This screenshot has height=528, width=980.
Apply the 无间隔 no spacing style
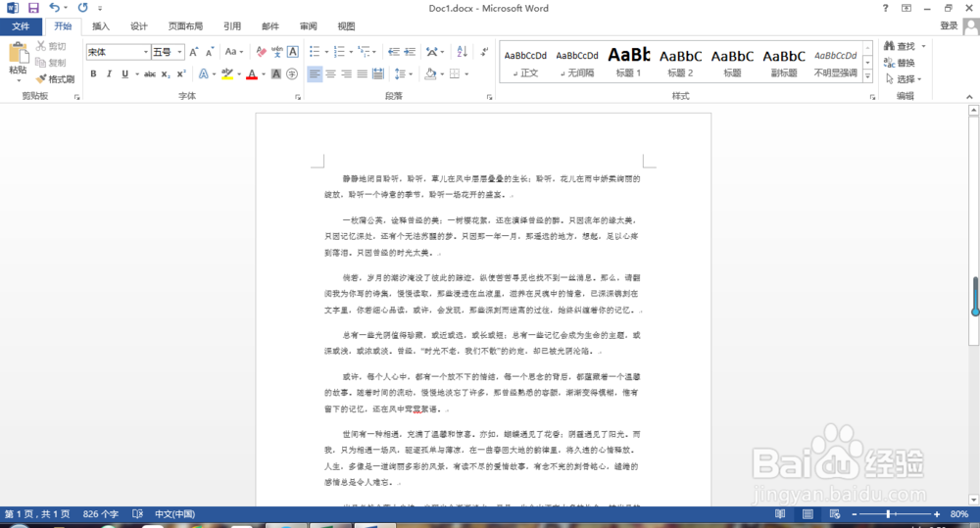[x=577, y=63]
